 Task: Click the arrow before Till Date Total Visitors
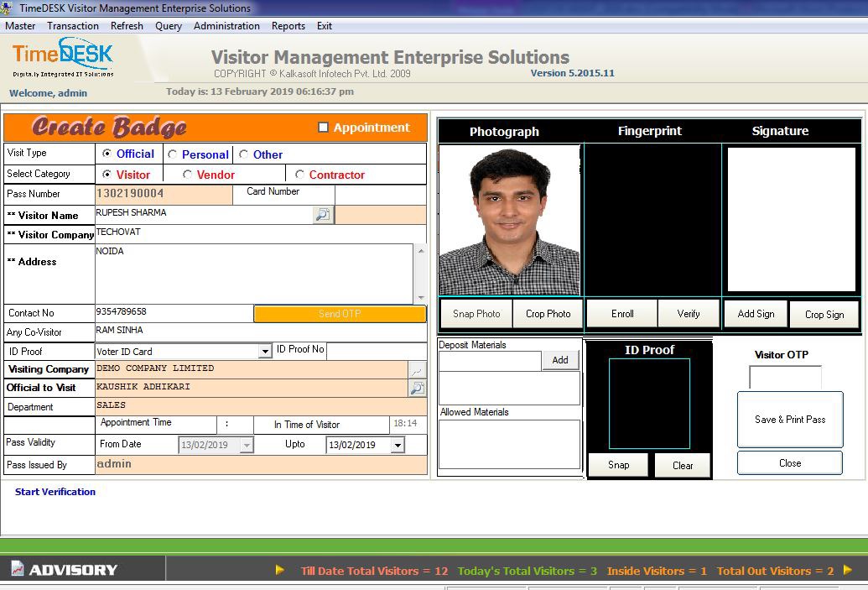[280, 571]
